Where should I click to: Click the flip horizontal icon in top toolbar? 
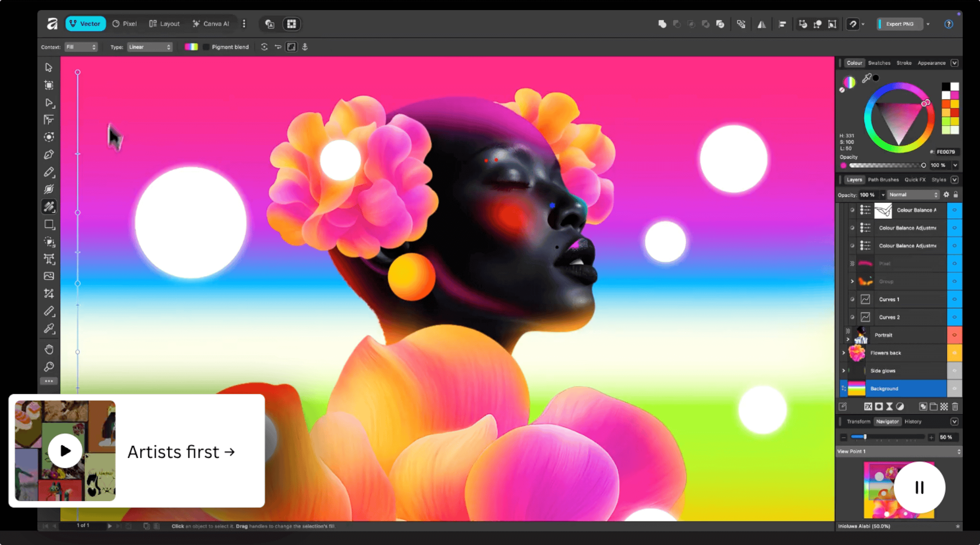pos(761,24)
